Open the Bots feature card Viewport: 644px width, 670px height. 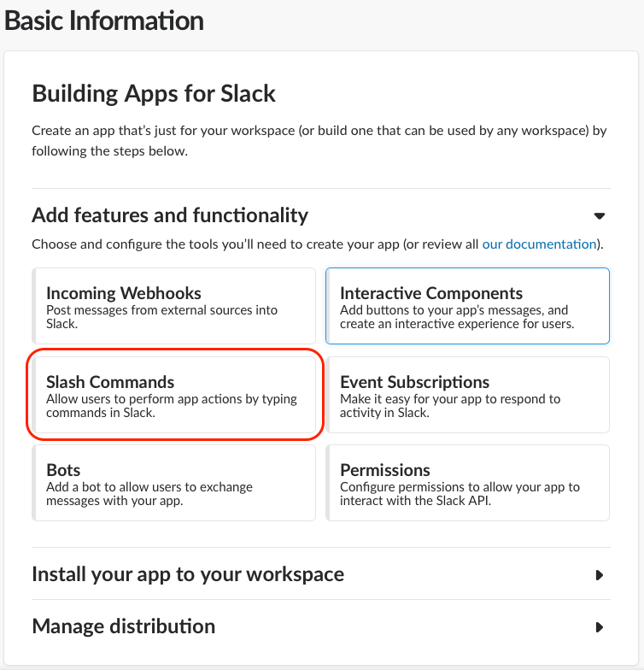173,482
